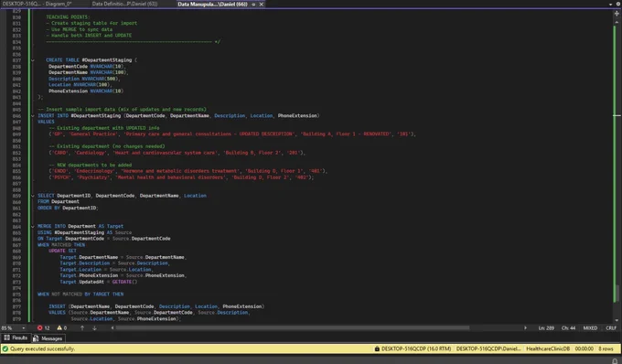Click 'USING #DepartmentStaging AS Source' line
The height and width of the screenshot is (364, 622).
84,232
